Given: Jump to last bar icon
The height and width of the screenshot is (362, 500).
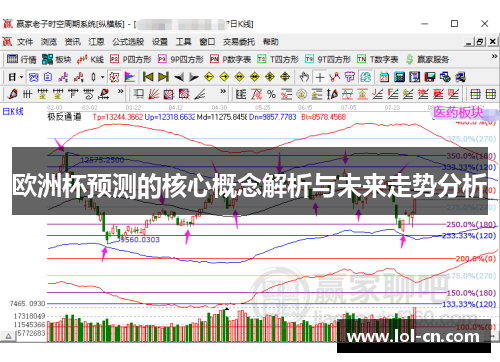Looking at the screenshot, I should (163, 77).
